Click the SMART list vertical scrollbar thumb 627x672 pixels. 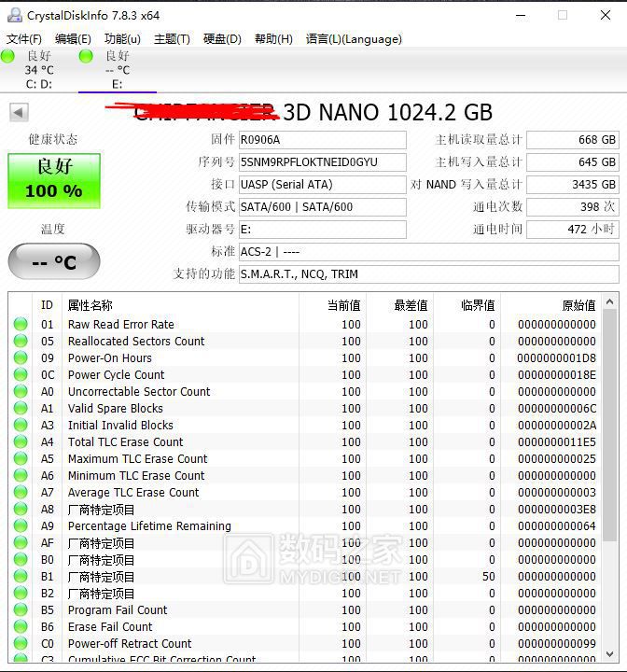pyautogui.click(x=609, y=426)
